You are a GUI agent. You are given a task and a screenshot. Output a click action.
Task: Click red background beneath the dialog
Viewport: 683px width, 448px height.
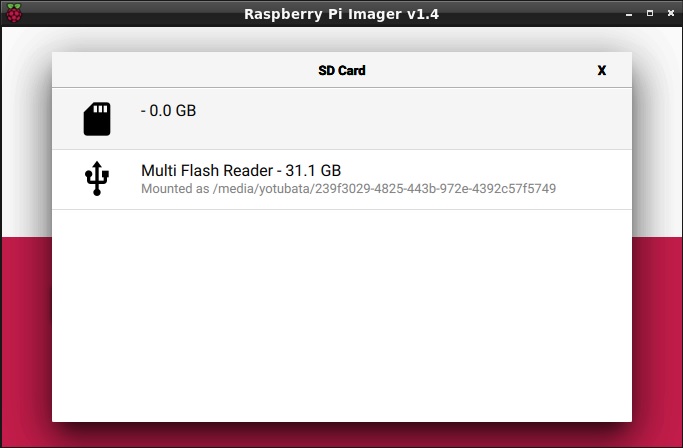pos(342,434)
